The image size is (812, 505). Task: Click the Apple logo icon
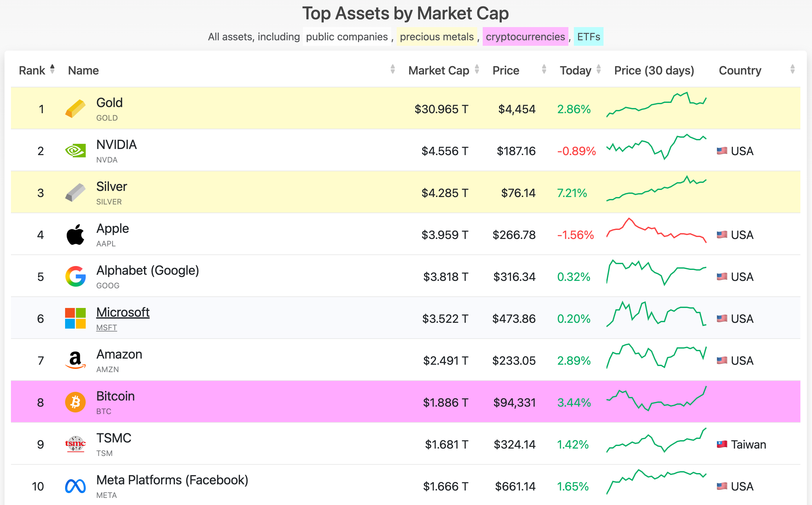(x=75, y=234)
